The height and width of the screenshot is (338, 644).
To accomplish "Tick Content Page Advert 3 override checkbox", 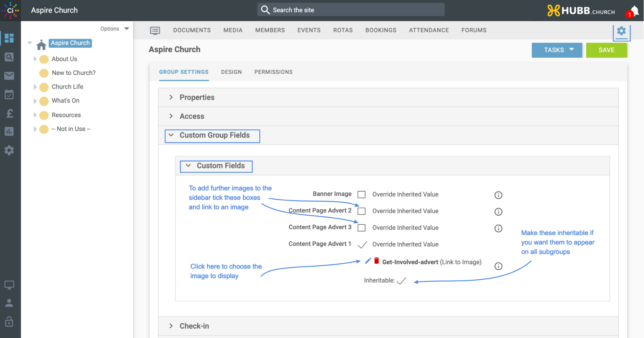I will click(362, 228).
